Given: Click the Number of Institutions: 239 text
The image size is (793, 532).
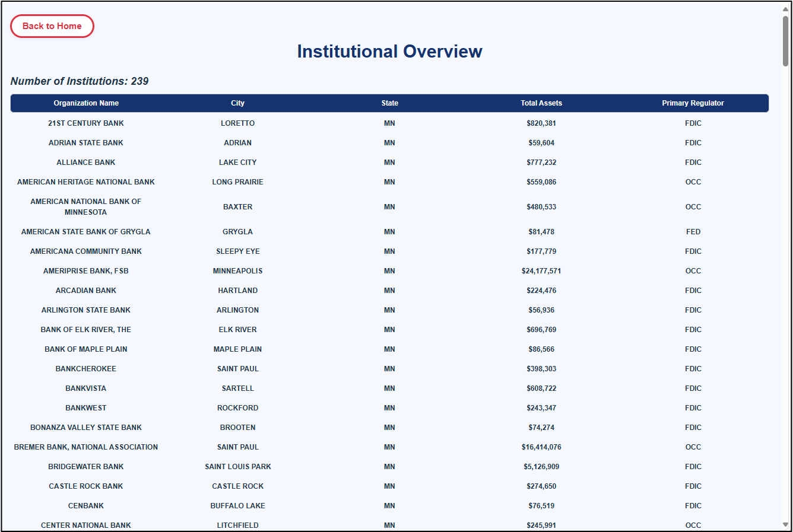Looking at the screenshot, I should (80, 81).
